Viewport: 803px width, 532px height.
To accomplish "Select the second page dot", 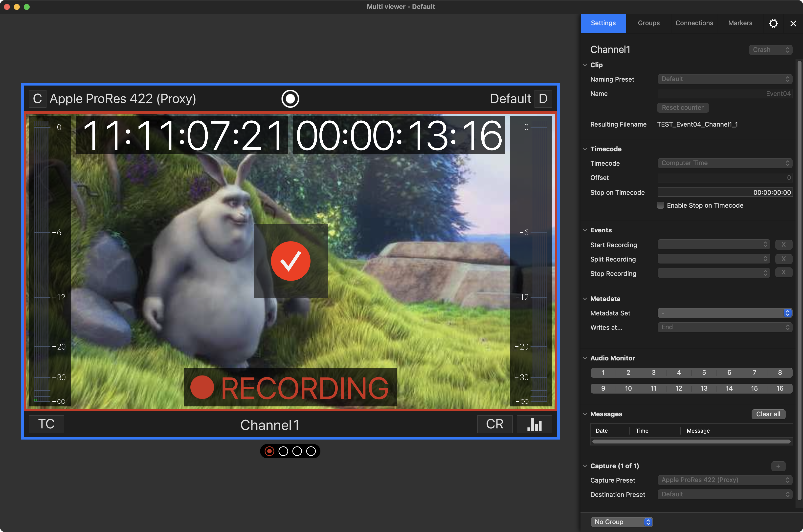I will (283, 451).
